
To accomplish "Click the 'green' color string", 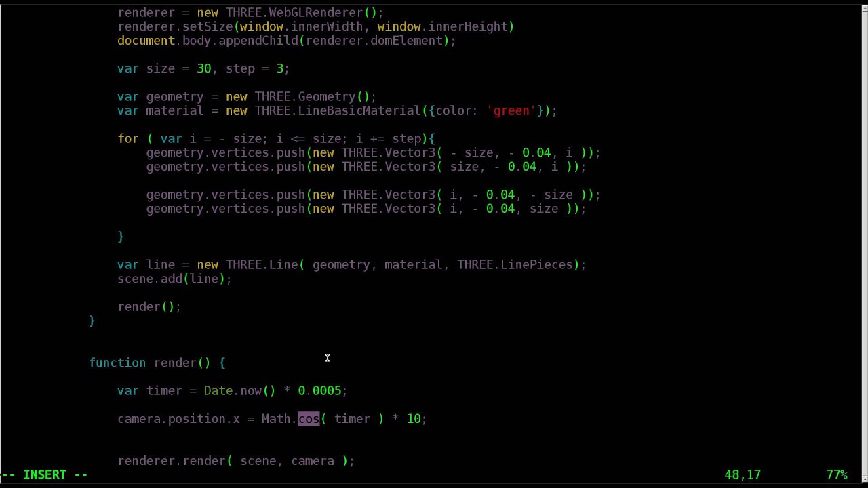I will tap(511, 110).
